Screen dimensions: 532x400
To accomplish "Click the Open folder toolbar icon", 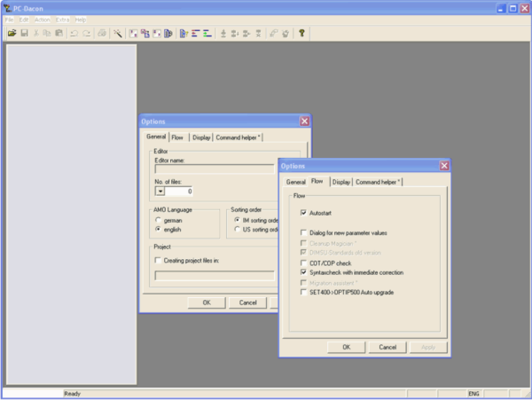I will point(12,33).
